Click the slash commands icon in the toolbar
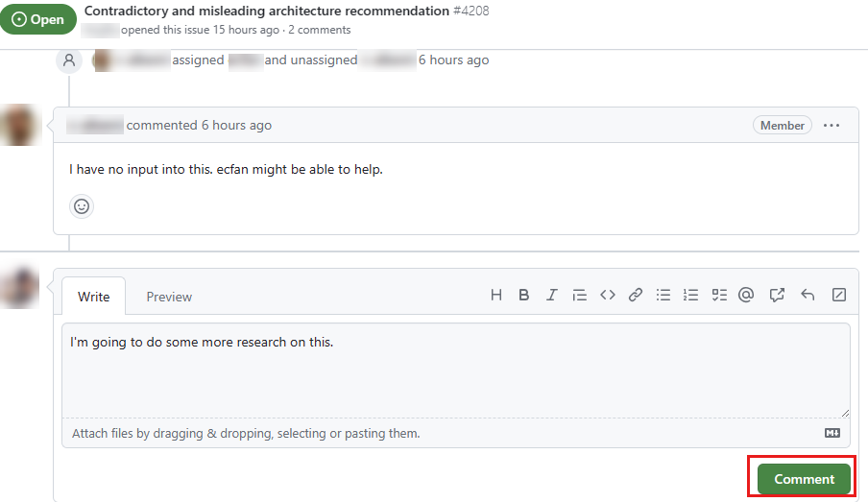The image size is (868, 502). (839, 295)
